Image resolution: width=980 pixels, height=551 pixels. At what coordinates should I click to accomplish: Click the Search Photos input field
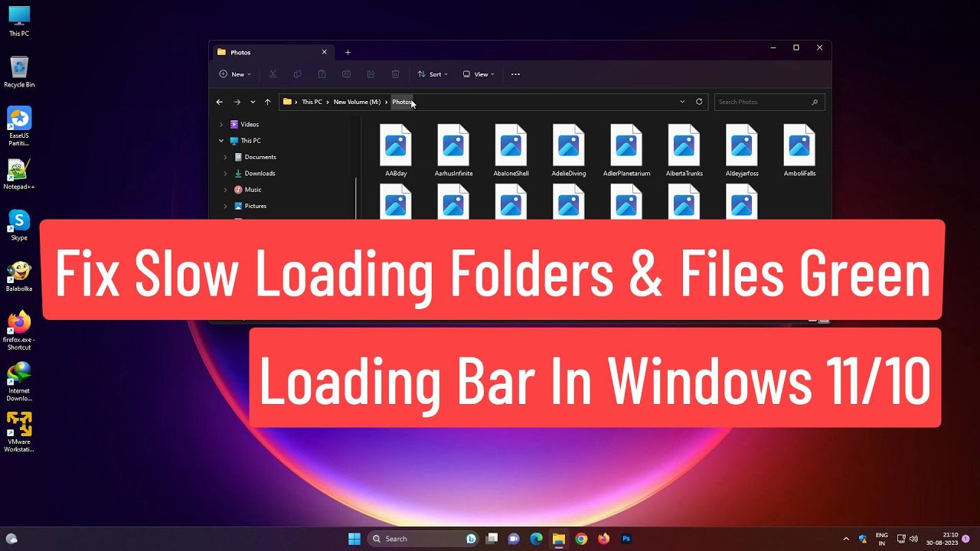coord(769,102)
